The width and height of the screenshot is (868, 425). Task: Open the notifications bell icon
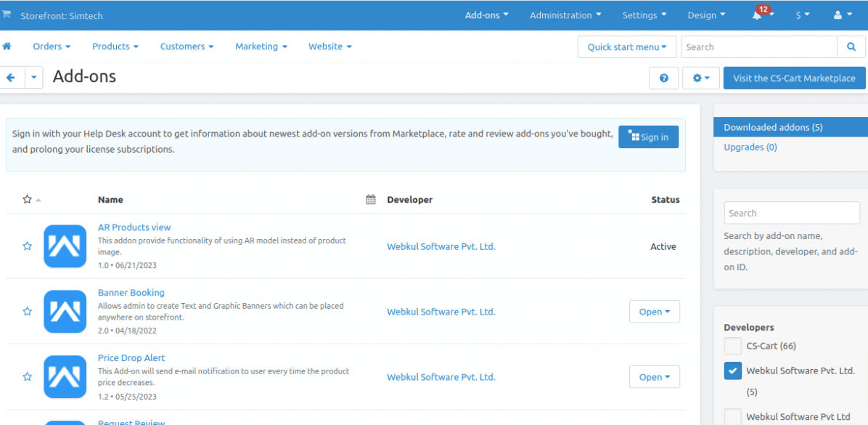[757, 15]
